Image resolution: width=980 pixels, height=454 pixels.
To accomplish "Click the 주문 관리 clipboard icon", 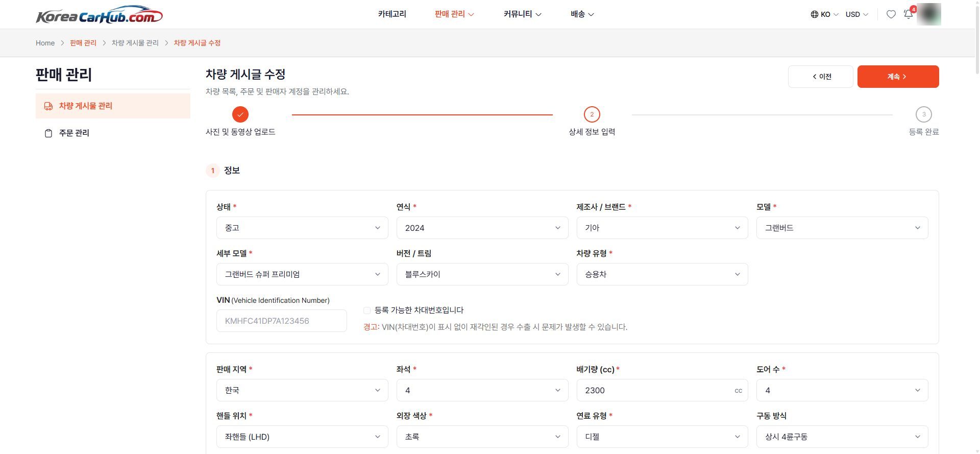I will [x=48, y=133].
